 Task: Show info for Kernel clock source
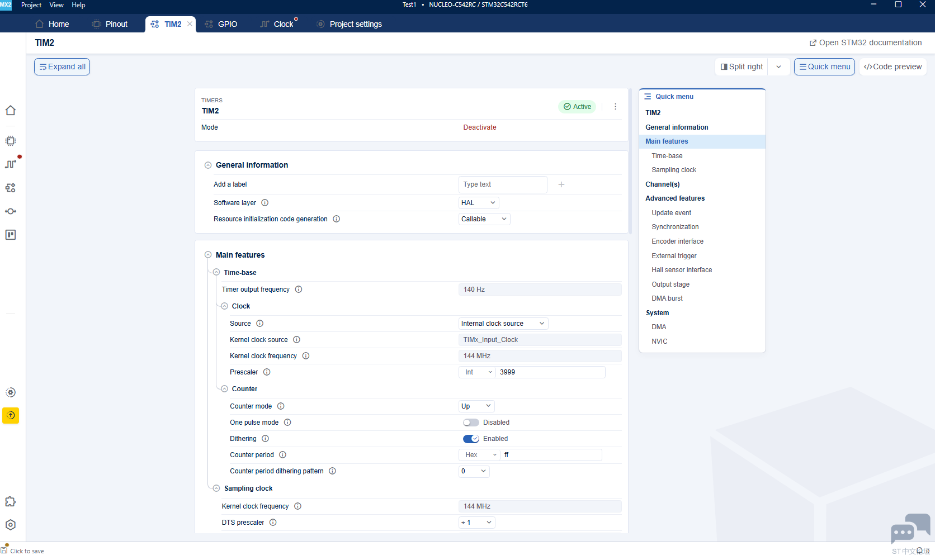[x=297, y=340]
